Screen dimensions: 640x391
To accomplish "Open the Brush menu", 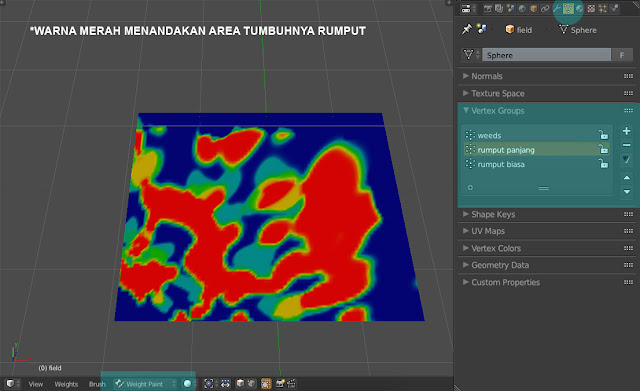I will click(x=97, y=384).
